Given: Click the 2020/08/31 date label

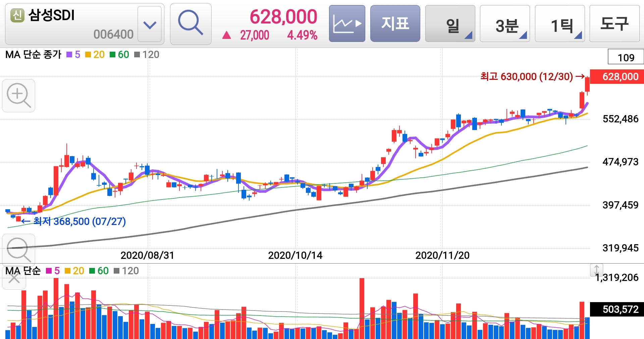Looking at the screenshot, I should (x=147, y=256).
